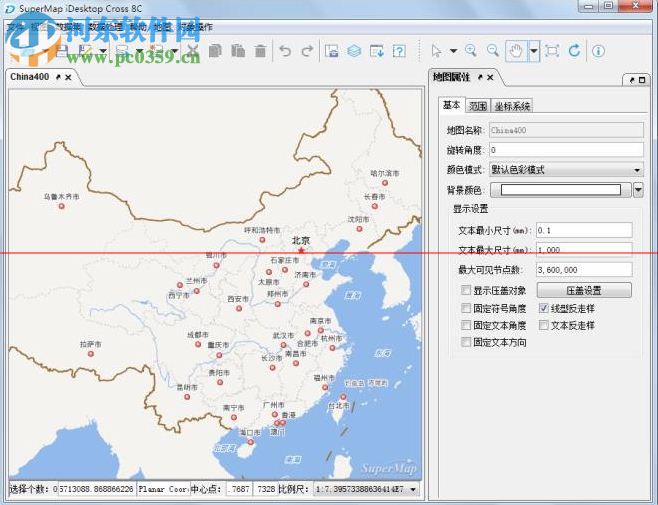Enable the 固定符号角度 checkbox
The height and width of the screenshot is (505, 658).
(466, 308)
